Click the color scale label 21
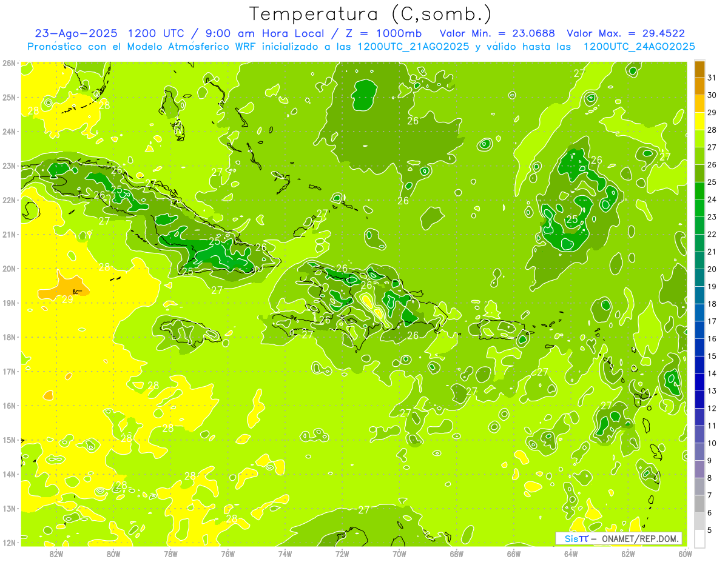This screenshot has width=728, height=562. point(712,252)
